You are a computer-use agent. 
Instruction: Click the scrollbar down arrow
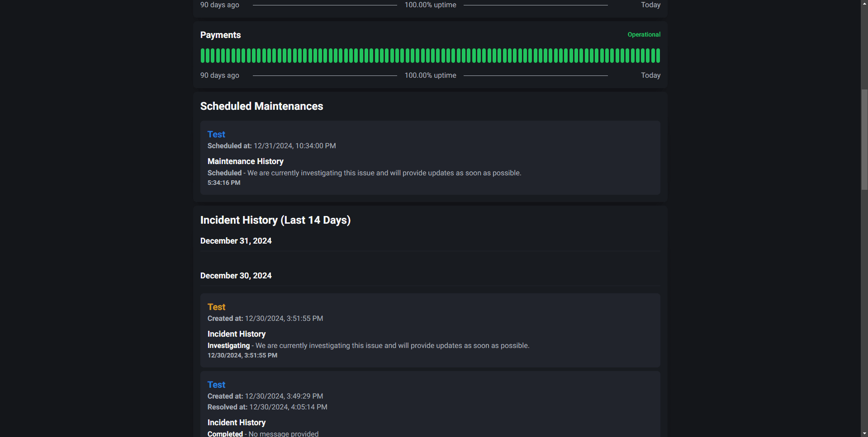[864, 433]
